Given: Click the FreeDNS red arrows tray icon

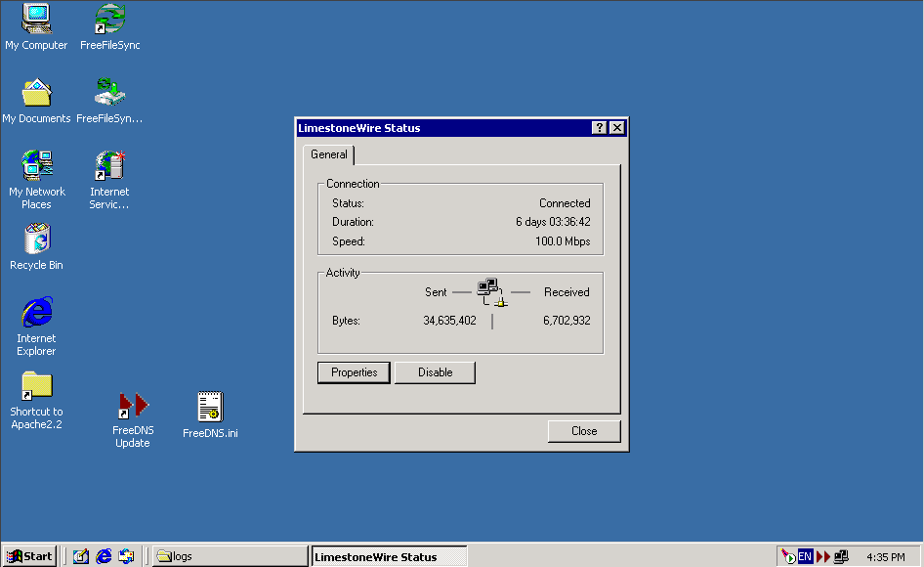Looking at the screenshot, I should [x=823, y=556].
